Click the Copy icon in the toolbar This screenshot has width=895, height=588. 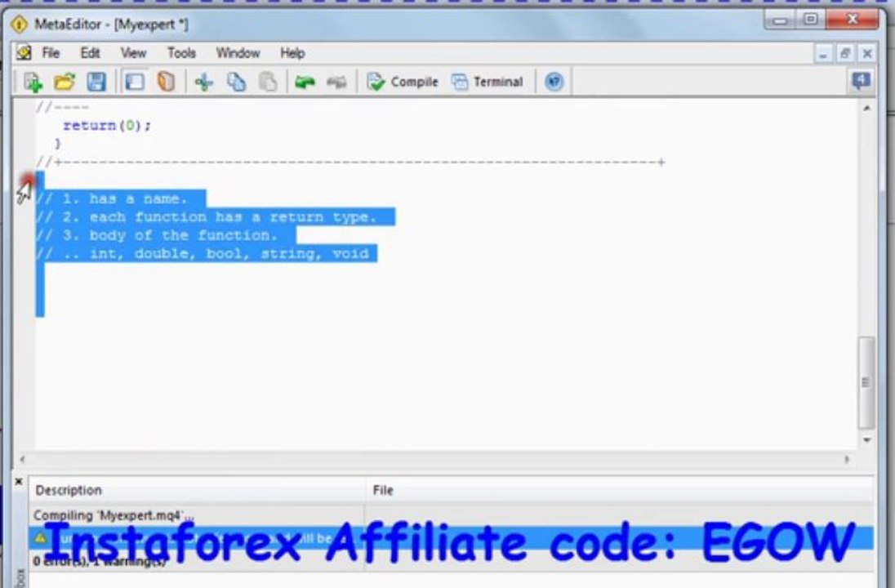[x=236, y=82]
